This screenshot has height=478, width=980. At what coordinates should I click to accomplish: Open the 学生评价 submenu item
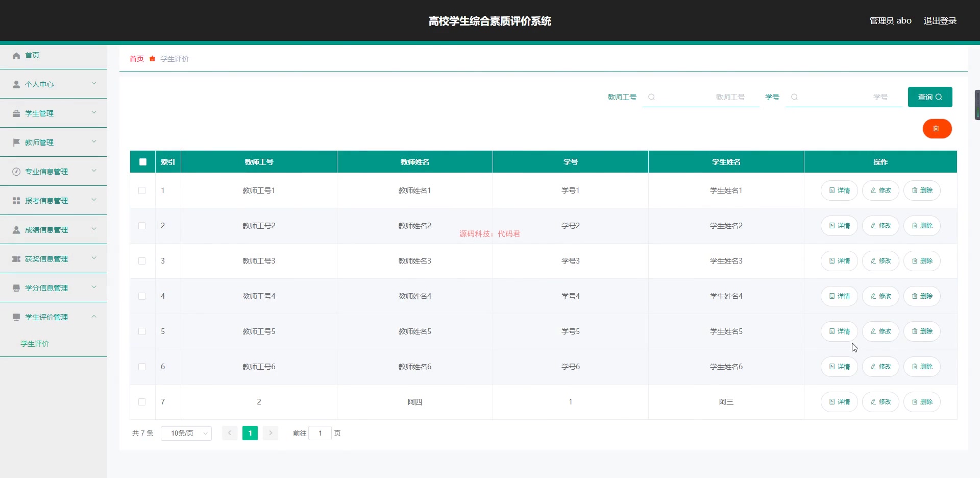34,344
